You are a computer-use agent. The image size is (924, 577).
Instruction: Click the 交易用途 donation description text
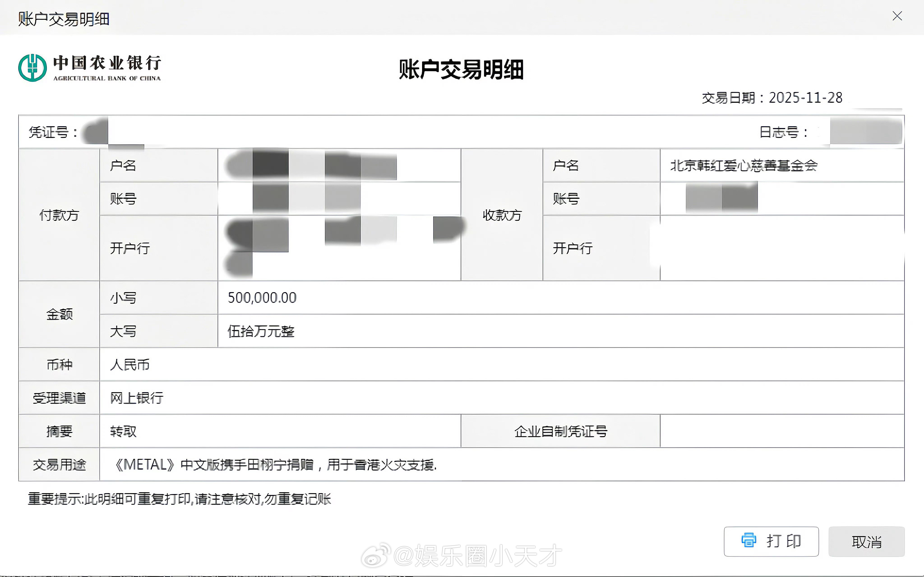tap(276, 465)
